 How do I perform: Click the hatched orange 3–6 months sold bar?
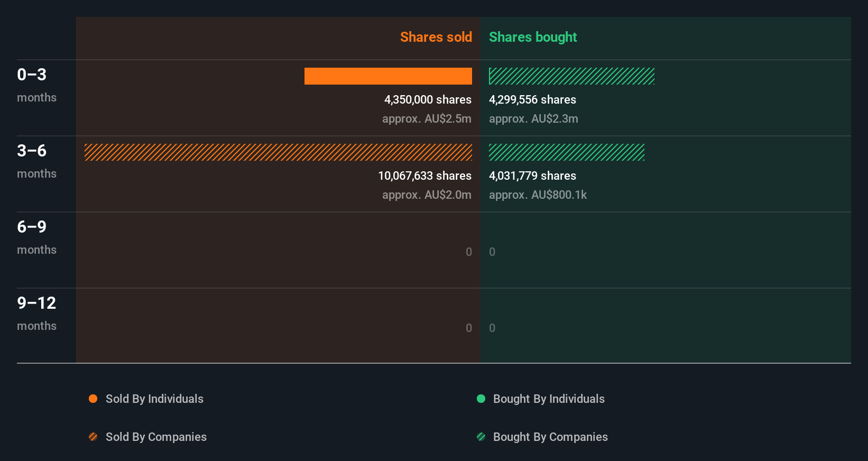coord(278,152)
